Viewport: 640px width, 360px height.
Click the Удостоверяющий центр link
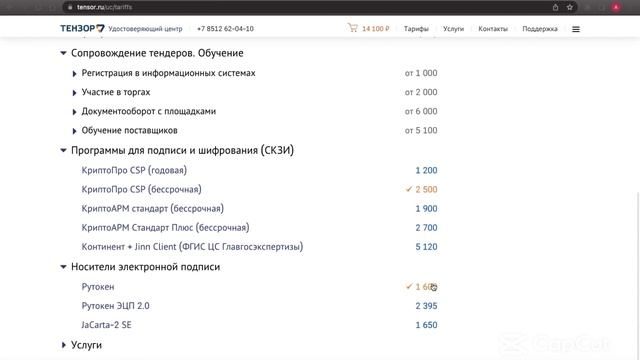coord(145,29)
